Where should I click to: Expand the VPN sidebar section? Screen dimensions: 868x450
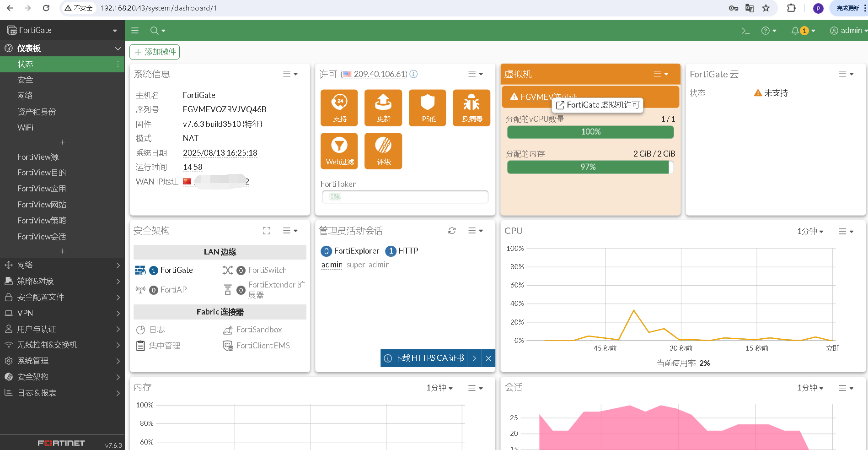click(62, 313)
